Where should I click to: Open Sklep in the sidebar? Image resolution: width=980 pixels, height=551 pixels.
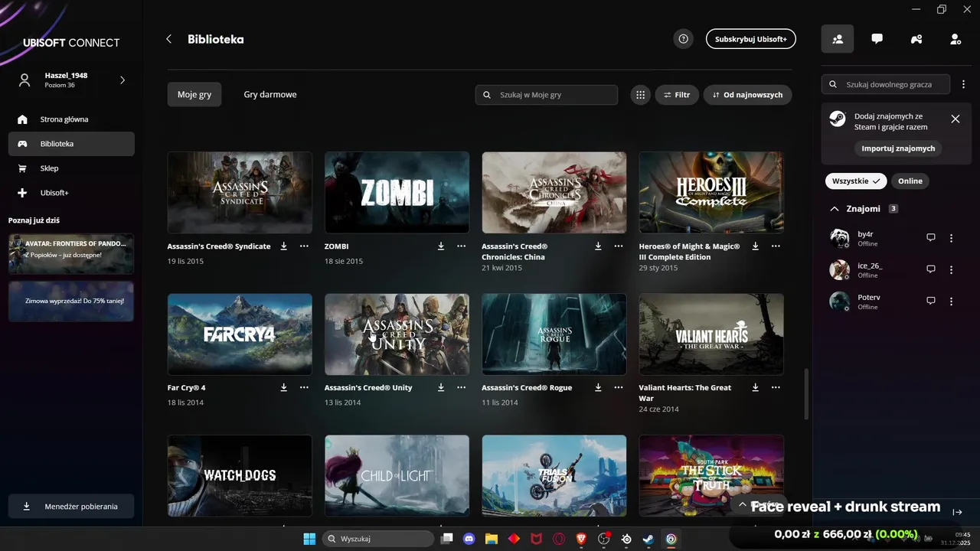[71, 168]
